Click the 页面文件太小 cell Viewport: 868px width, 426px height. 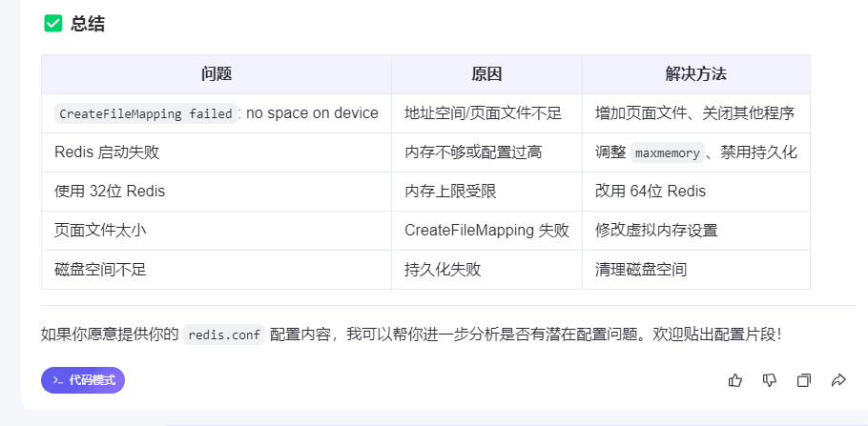tap(217, 230)
